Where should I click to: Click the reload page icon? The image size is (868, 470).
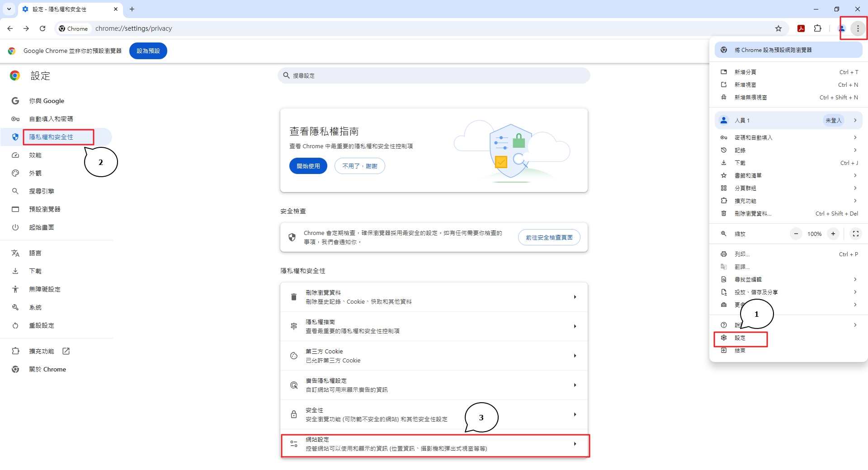coord(42,28)
